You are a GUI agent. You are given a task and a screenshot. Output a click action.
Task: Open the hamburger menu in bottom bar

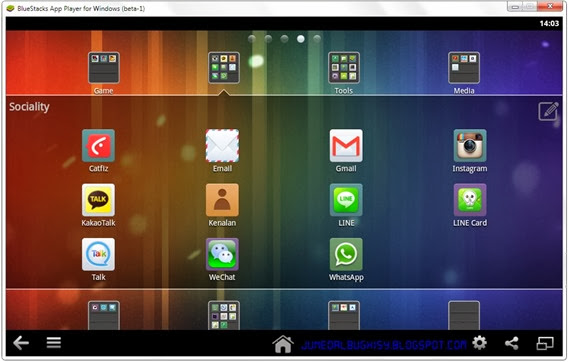point(54,343)
